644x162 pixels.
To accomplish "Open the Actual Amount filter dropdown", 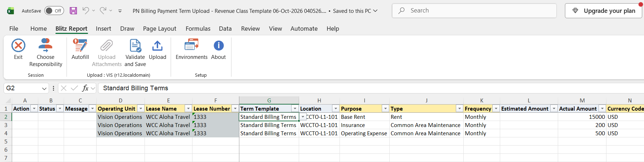I will [602, 108].
